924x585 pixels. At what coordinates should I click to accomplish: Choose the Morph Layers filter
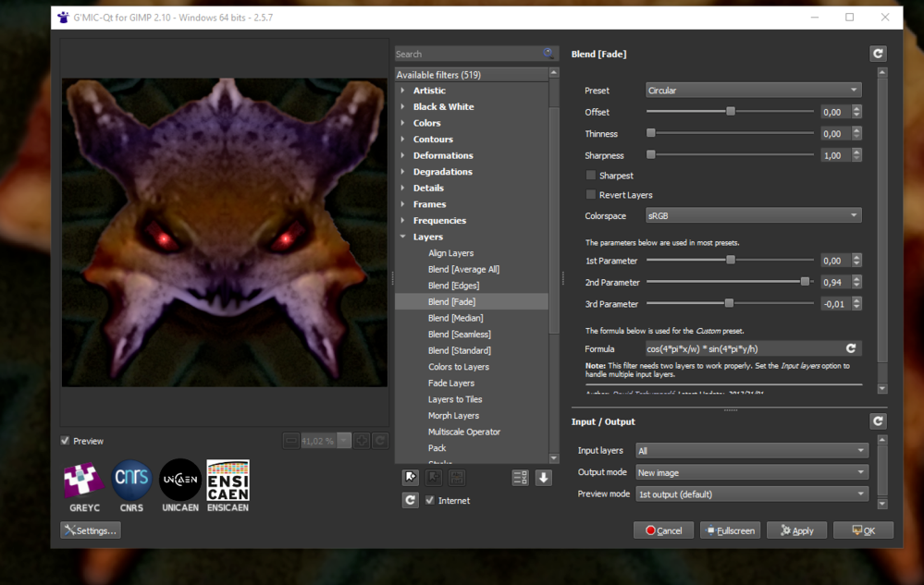[453, 416]
